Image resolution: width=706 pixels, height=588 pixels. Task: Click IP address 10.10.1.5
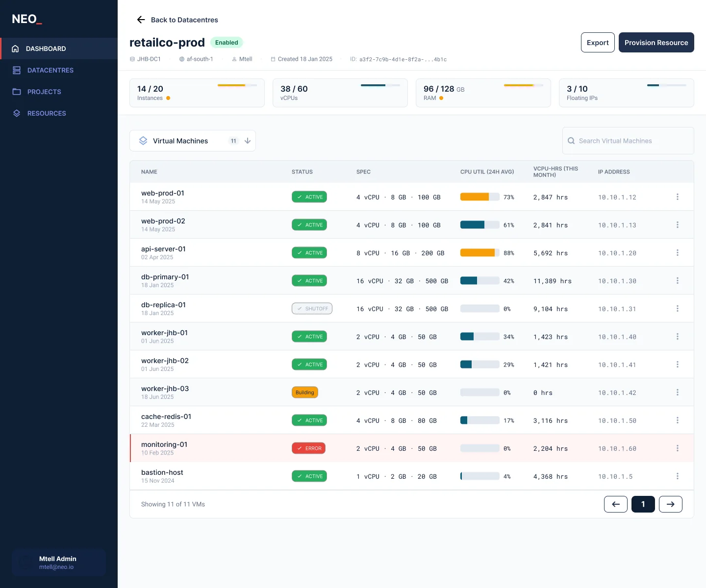coord(615,477)
